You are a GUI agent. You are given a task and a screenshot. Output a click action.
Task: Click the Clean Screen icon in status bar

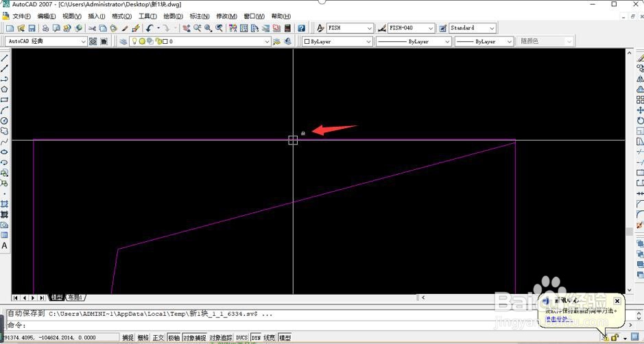coord(635,337)
